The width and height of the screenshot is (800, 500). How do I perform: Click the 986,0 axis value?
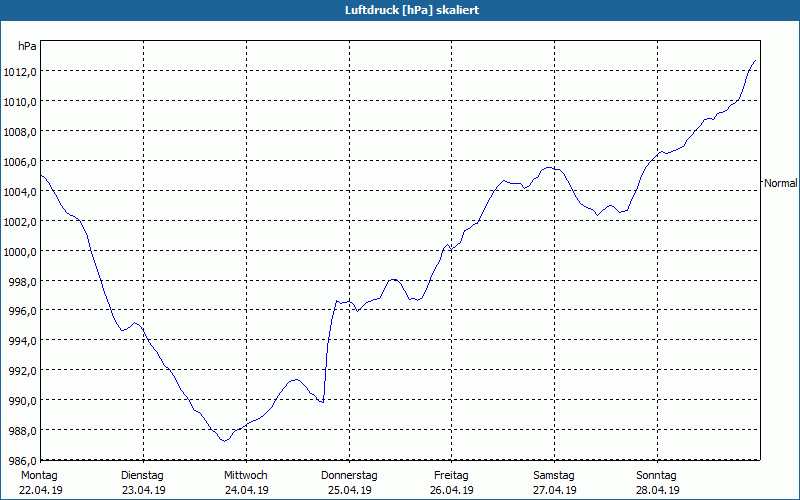click(23, 461)
